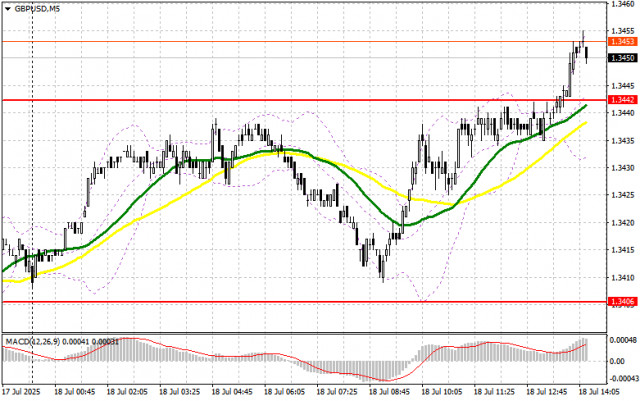This screenshot has width=640, height=401.
Task: Click the 18 Jul 03:25 time label
Action: [180, 392]
